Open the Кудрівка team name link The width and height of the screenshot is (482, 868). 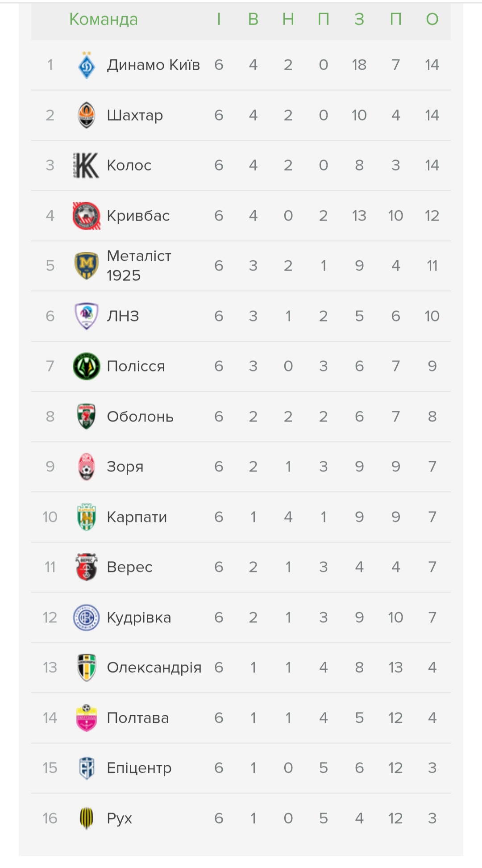tap(139, 618)
